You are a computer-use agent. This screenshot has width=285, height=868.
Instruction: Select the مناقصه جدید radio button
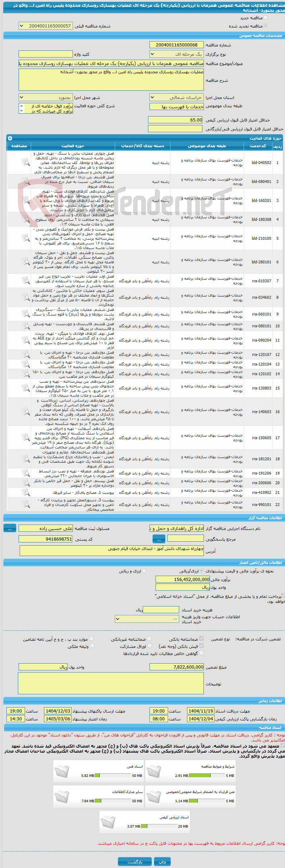(265, 18)
